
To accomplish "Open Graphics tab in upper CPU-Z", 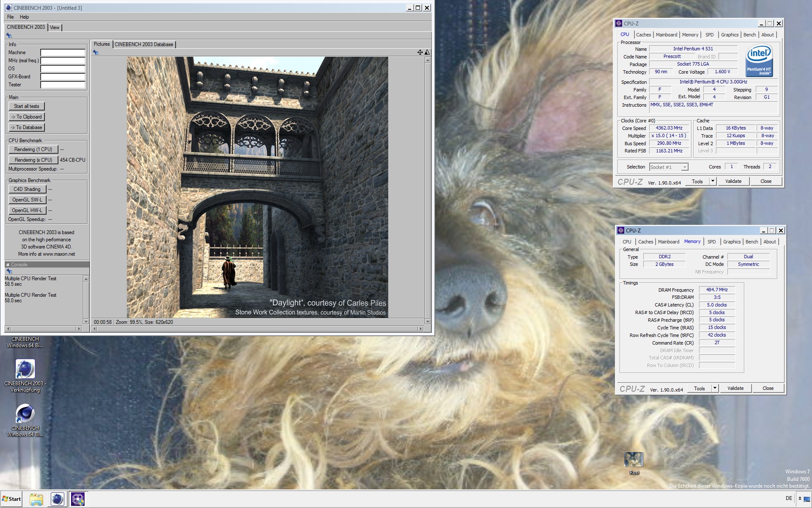I will tap(730, 35).
